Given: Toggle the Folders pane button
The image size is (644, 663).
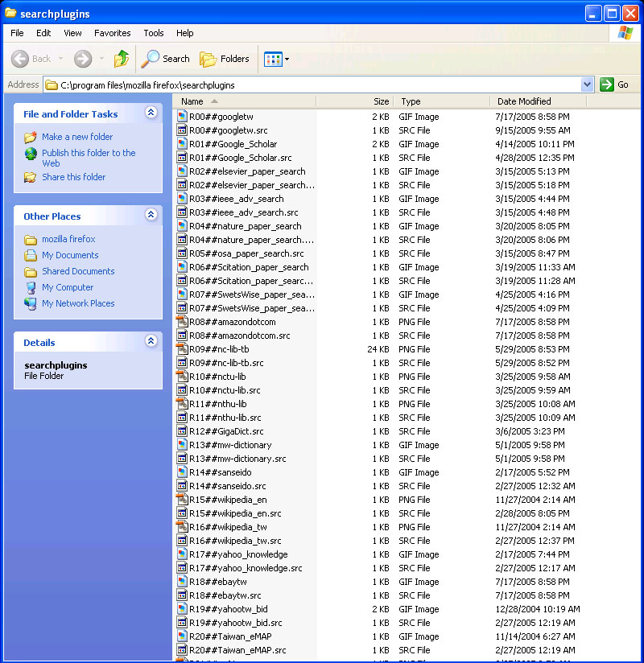Looking at the screenshot, I should coord(225,59).
